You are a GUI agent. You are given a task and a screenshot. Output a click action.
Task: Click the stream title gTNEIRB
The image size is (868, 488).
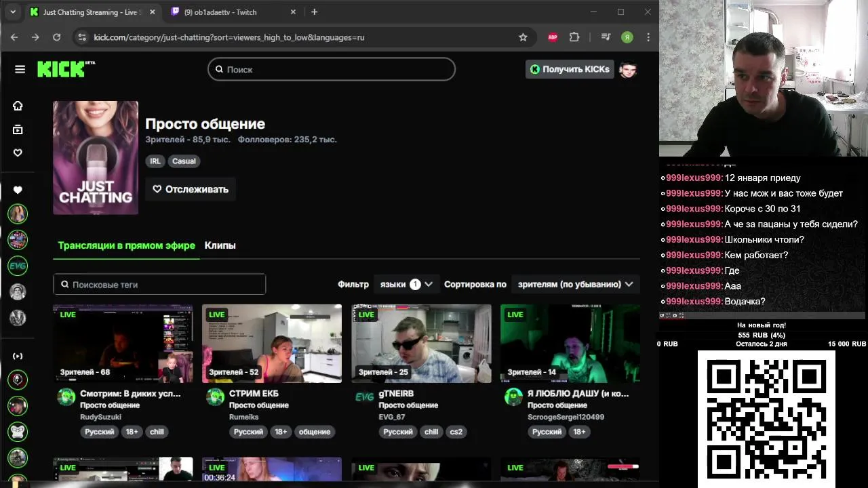[x=396, y=393]
